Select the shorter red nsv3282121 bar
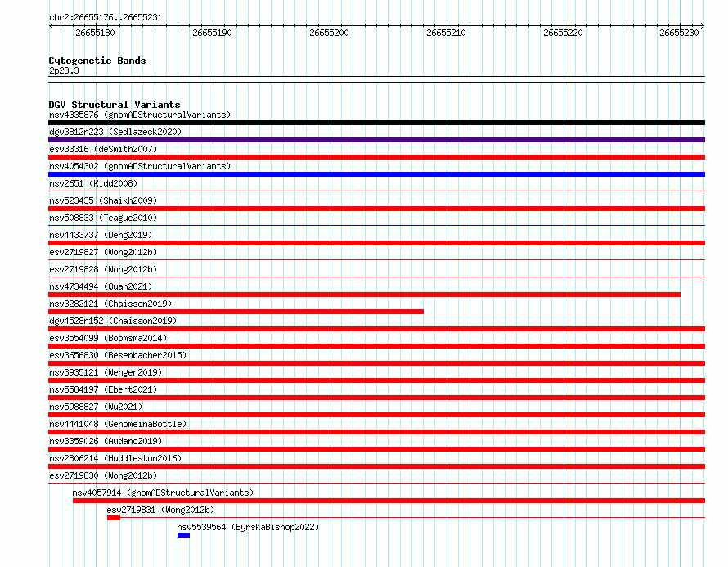The width and height of the screenshot is (728, 567). (x=236, y=312)
